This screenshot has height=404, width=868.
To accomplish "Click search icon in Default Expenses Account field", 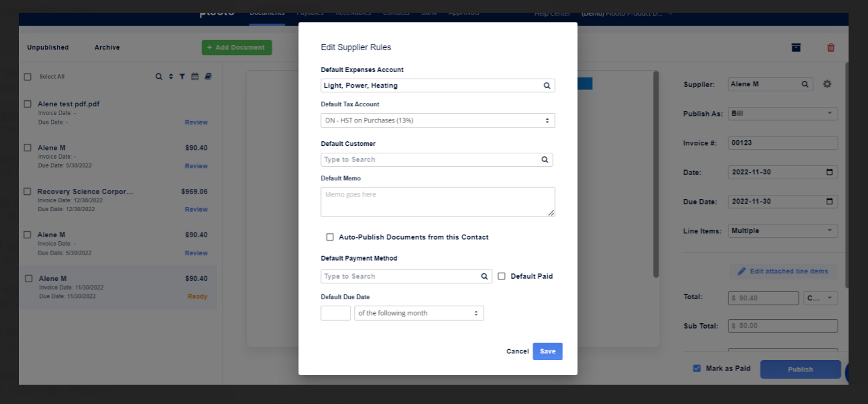I will point(547,85).
